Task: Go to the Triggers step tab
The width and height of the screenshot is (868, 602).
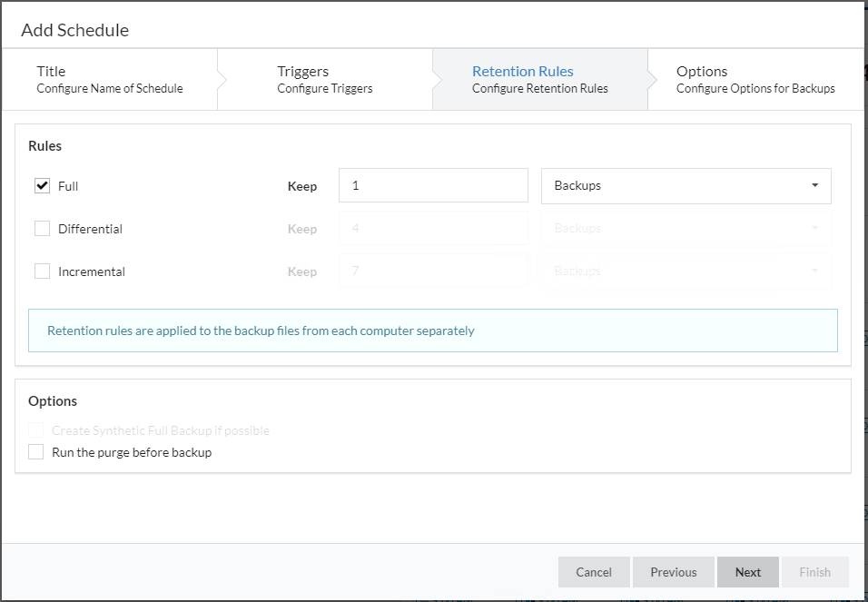Action: [x=324, y=80]
